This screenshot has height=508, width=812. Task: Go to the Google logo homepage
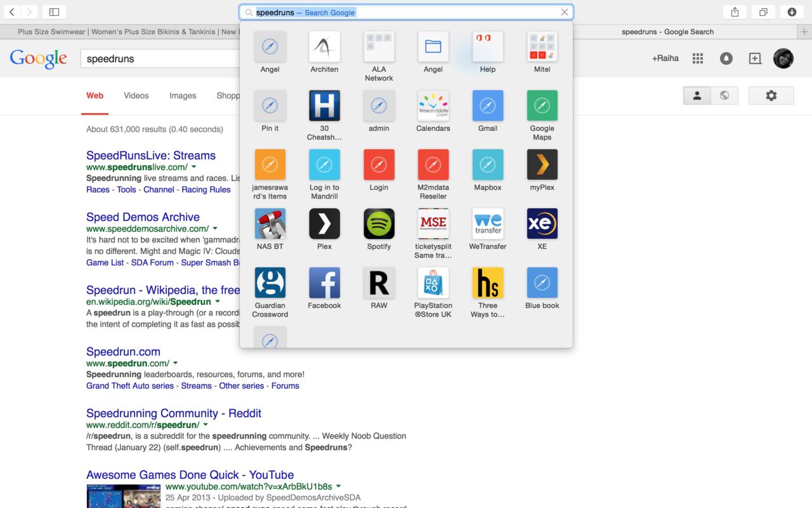coord(38,58)
